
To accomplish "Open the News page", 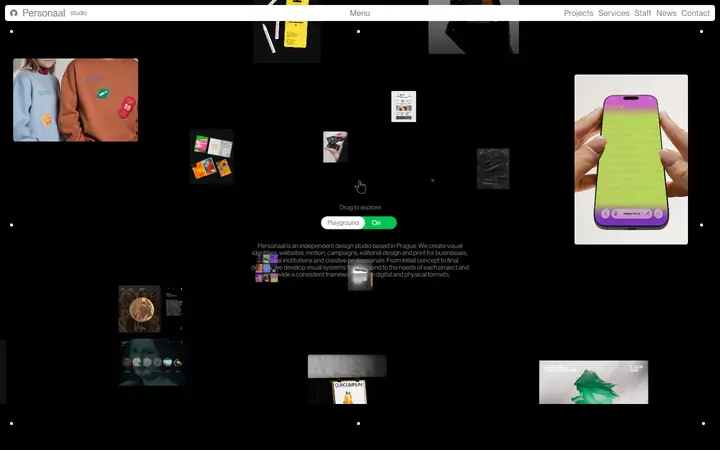I will [666, 13].
